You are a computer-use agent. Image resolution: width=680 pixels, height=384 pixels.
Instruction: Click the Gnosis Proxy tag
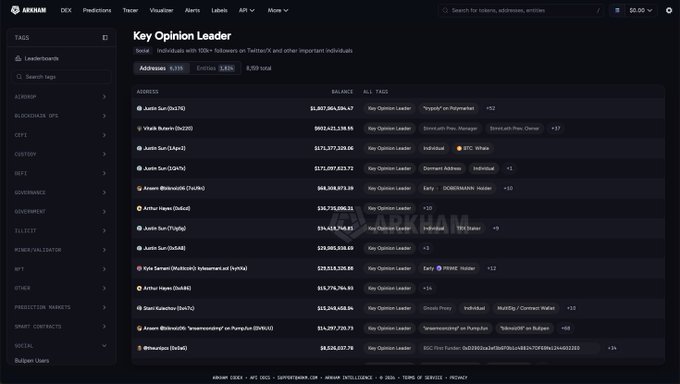pyautogui.click(x=437, y=308)
